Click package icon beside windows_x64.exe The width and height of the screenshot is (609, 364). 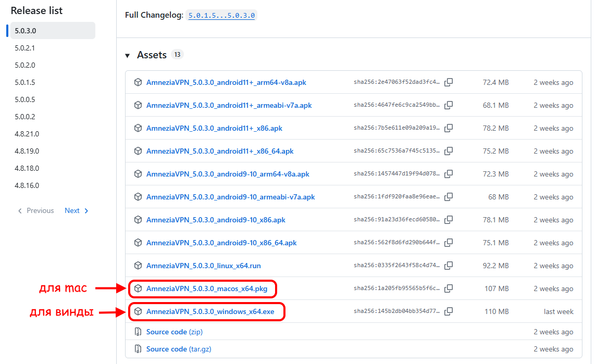138,311
